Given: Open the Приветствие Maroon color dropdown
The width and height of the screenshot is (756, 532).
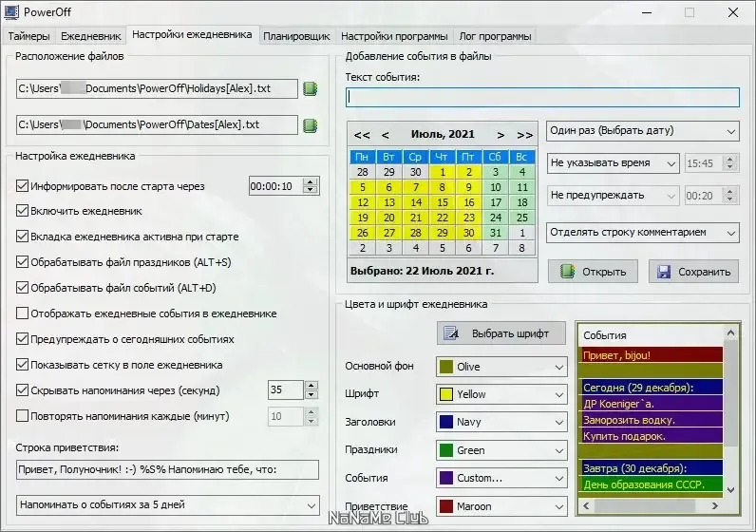Looking at the screenshot, I should pyautogui.click(x=501, y=506).
